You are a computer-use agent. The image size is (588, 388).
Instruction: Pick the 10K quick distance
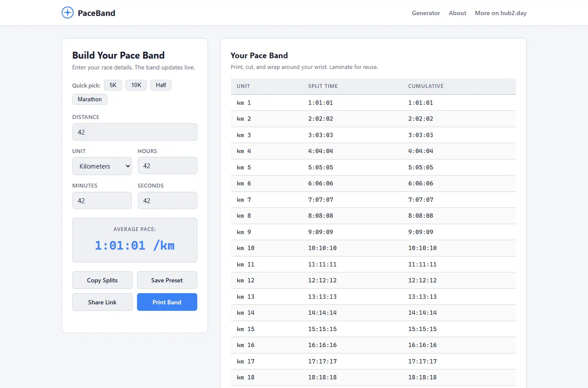pos(136,85)
